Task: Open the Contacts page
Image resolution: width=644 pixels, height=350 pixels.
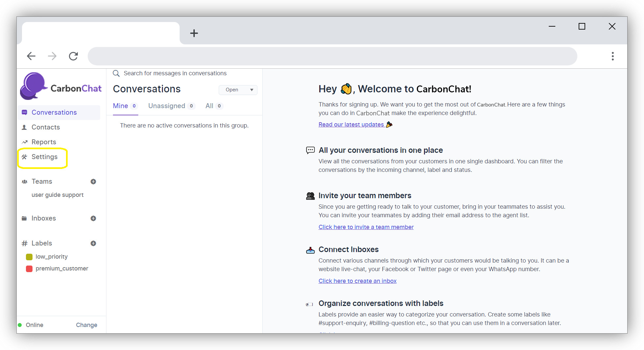Action: (46, 128)
